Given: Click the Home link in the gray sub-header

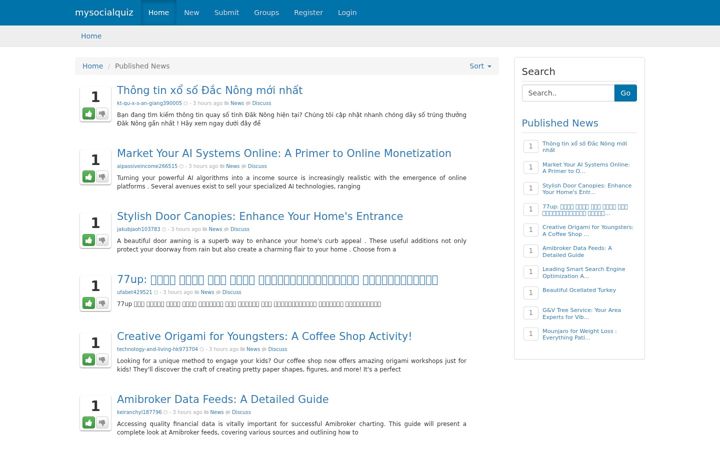Looking at the screenshot, I should tap(91, 36).
